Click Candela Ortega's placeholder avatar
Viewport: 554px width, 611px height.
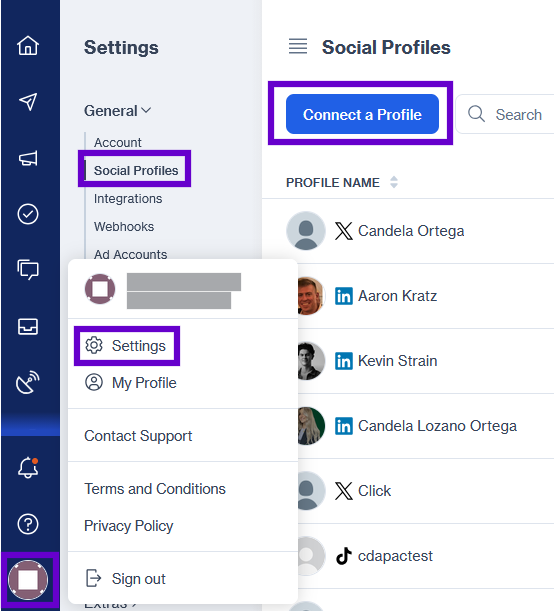[x=306, y=231]
